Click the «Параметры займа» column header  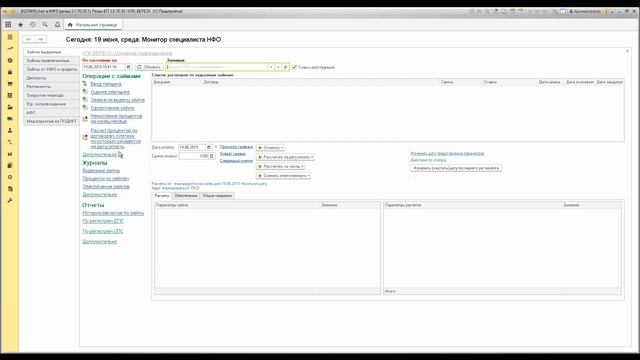click(x=237, y=205)
